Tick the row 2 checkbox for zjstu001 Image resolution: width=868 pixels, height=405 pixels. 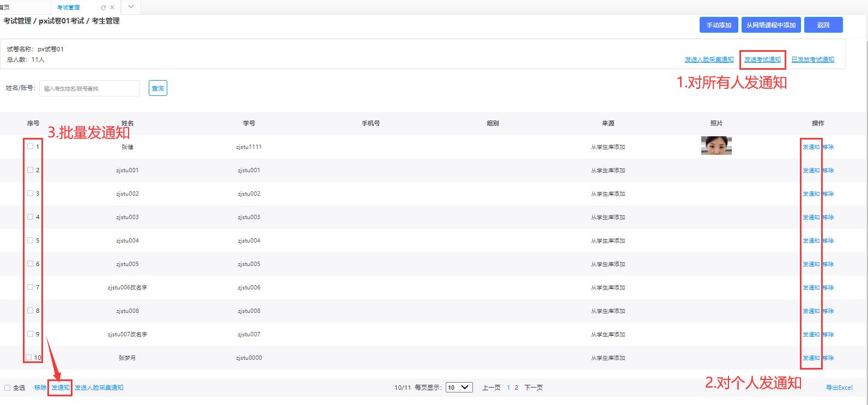(30, 170)
